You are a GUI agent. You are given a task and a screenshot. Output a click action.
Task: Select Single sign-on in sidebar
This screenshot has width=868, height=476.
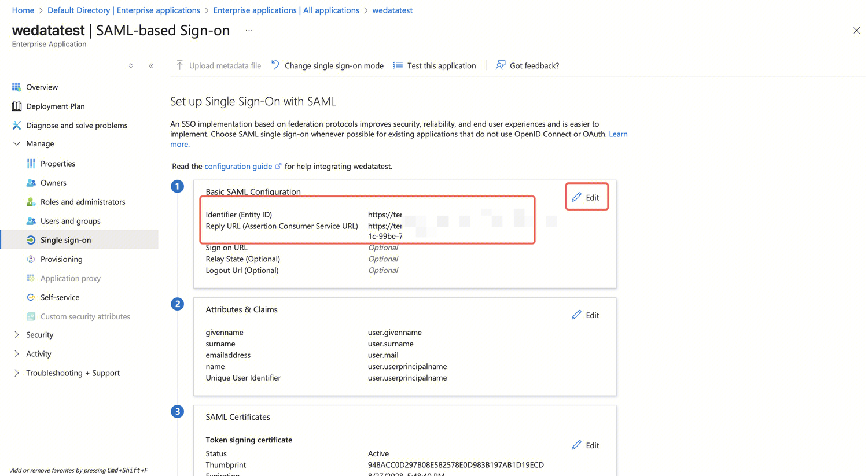[x=65, y=240]
